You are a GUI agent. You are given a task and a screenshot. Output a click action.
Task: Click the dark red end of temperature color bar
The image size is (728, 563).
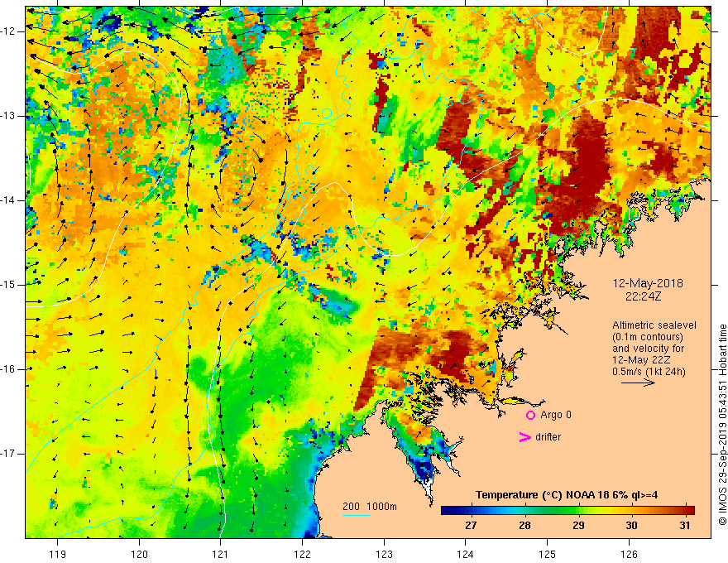[x=689, y=510]
